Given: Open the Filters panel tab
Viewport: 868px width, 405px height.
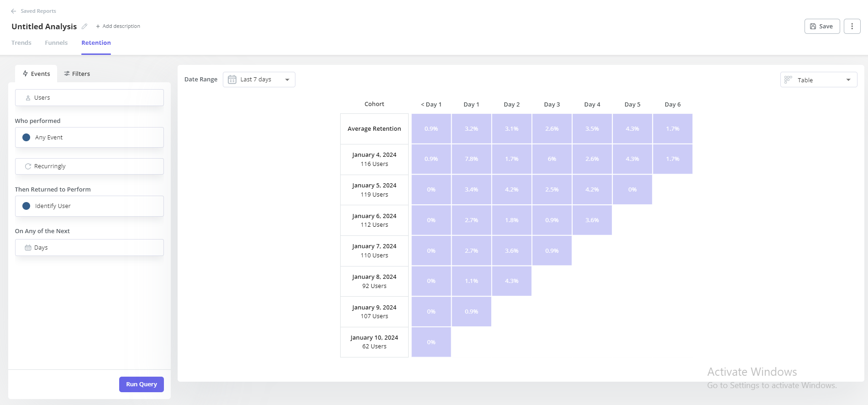Looking at the screenshot, I should click(77, 74).
